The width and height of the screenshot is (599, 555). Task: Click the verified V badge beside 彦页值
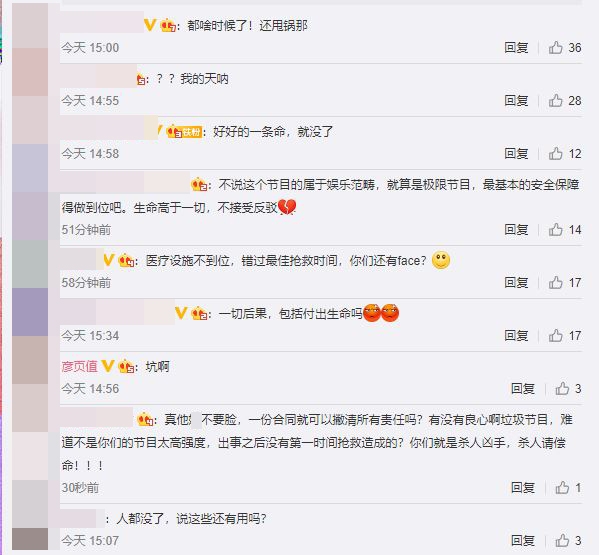pos(108,366)
